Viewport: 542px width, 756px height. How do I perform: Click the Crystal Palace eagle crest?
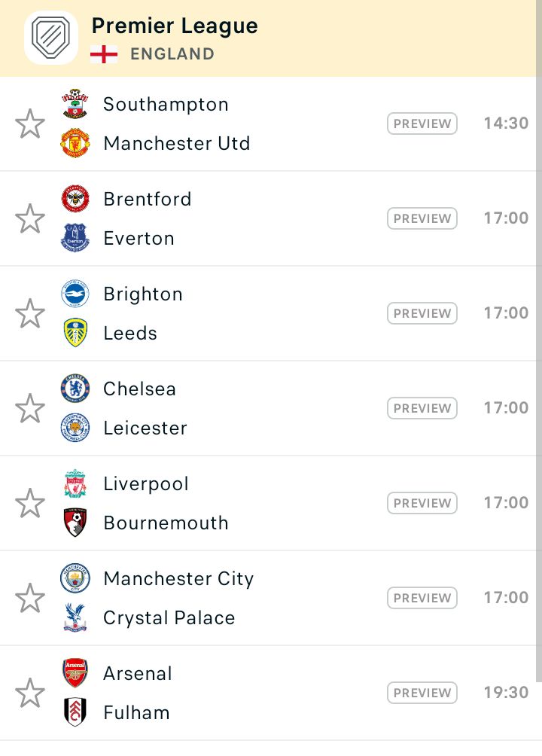coord(75,617)
